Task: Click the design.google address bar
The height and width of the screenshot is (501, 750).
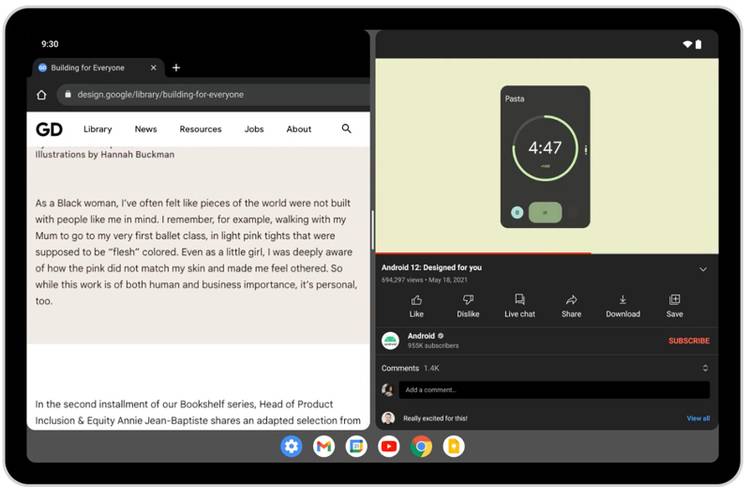Action: click(x=213, y=95)
